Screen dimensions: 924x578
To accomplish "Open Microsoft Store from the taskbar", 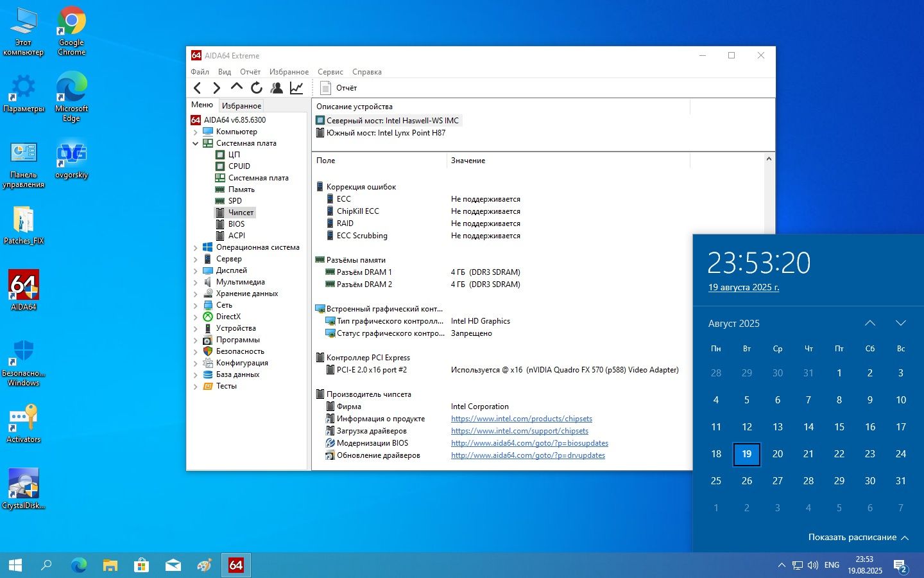I will (141, 565).
